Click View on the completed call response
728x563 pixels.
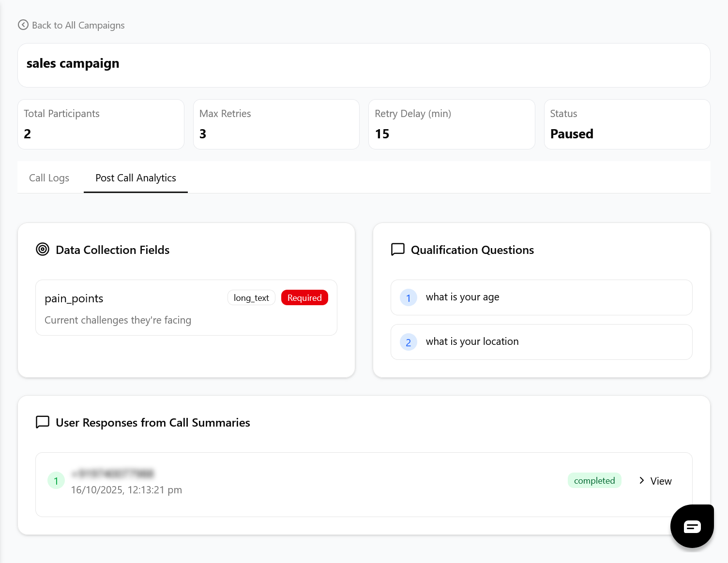pos(661,481)
